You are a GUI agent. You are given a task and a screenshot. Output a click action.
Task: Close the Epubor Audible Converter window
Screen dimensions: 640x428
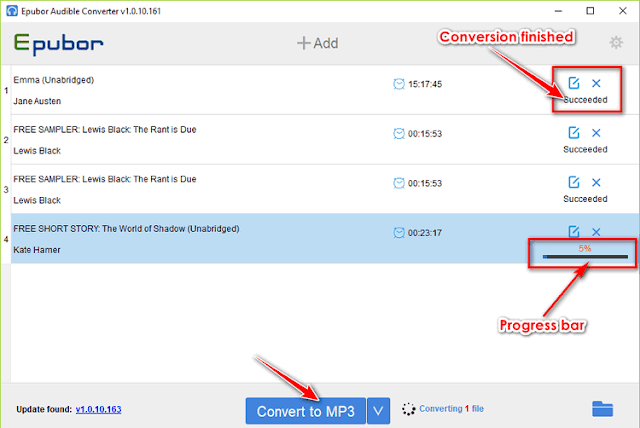point(622,11)
